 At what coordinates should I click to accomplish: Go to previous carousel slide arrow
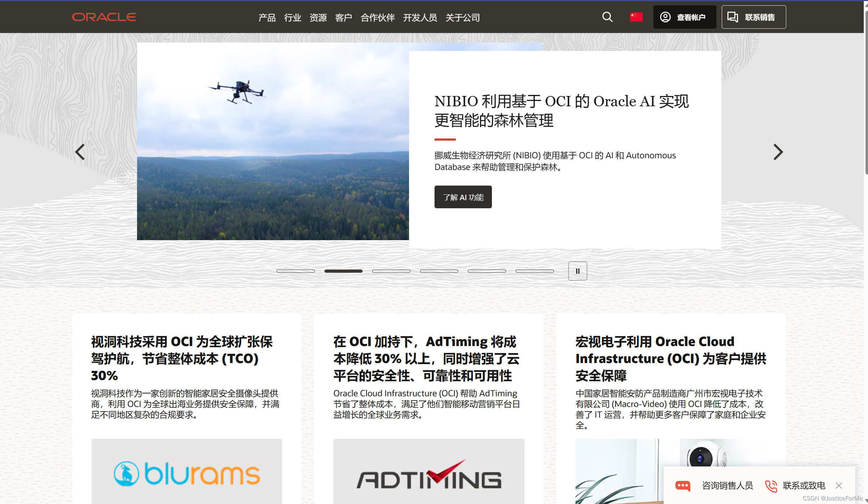(x=80, y=152)
